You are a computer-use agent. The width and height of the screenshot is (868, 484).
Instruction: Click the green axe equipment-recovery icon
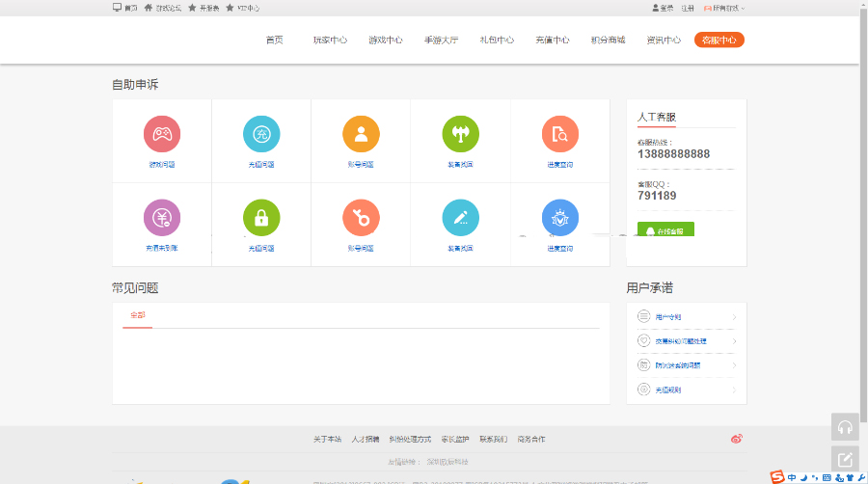[x=460, y=134]
